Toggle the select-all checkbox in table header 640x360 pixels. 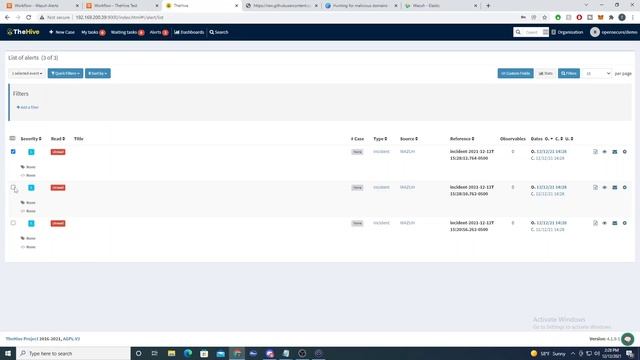tap(12, 138)
